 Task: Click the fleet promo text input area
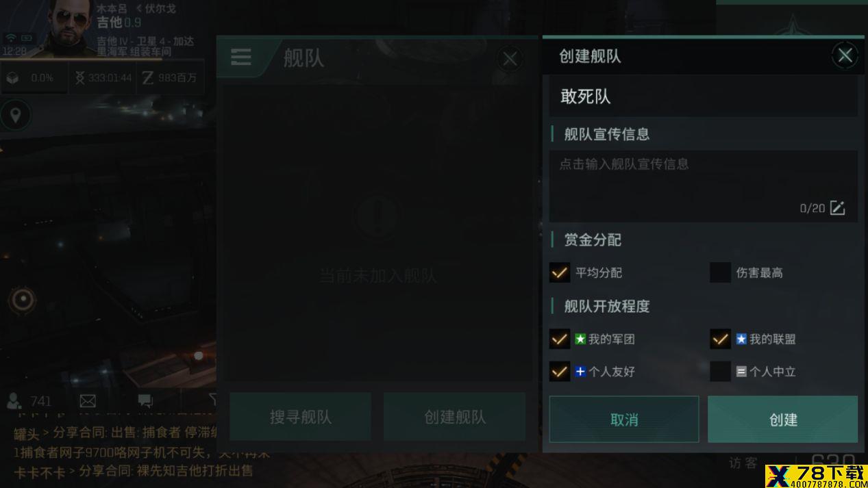(703, 186)
